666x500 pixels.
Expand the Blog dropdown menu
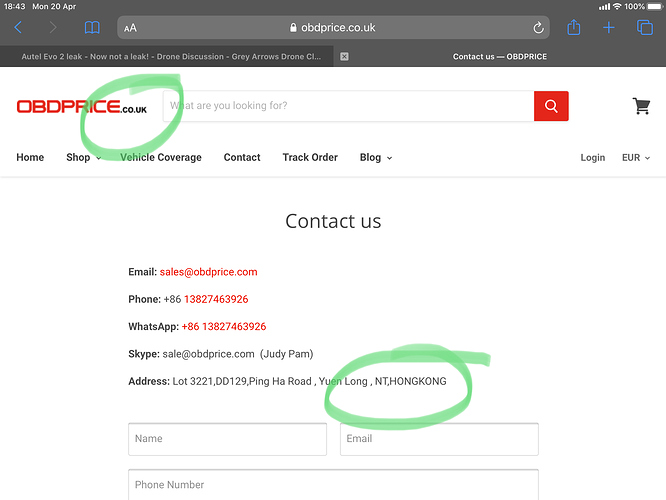pyautogui.click(x=376, y=158)
